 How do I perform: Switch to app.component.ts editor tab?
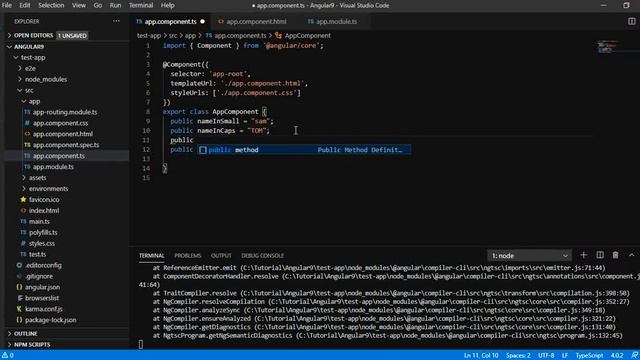[170, 22]
